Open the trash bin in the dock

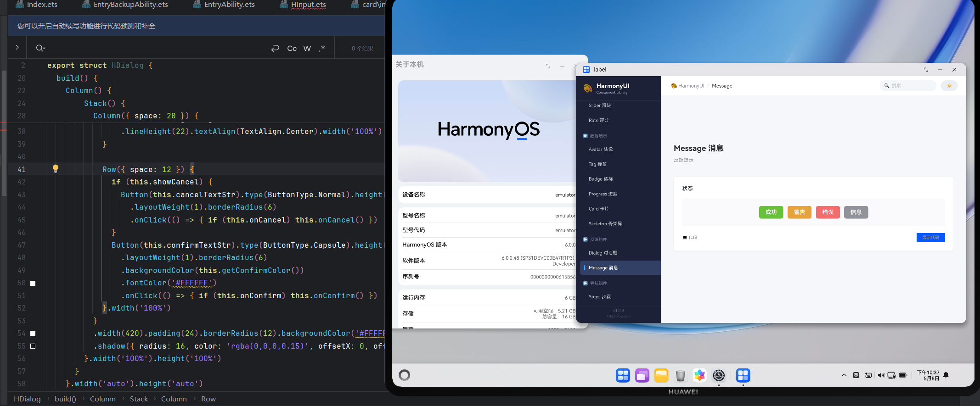coord(681,375)
